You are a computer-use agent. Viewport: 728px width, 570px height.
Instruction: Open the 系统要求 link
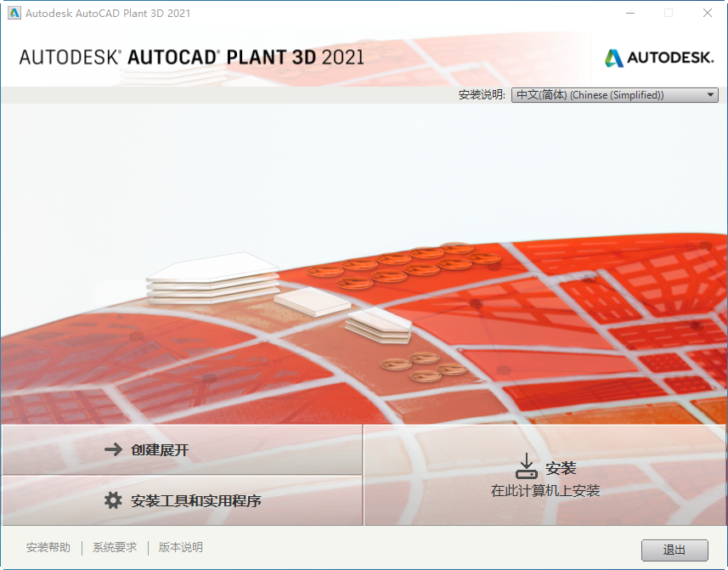coord(115,547)
